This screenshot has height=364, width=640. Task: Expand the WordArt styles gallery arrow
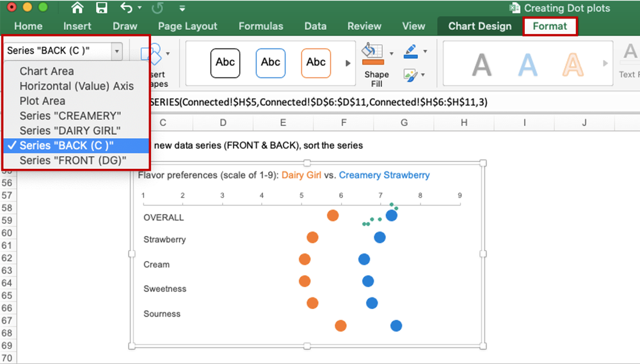pos(605,63)
